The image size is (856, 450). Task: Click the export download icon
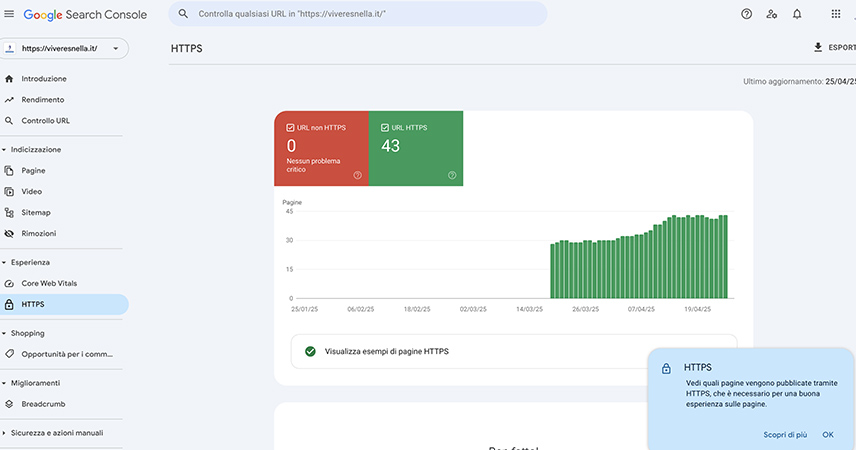(x=818, y=47)
